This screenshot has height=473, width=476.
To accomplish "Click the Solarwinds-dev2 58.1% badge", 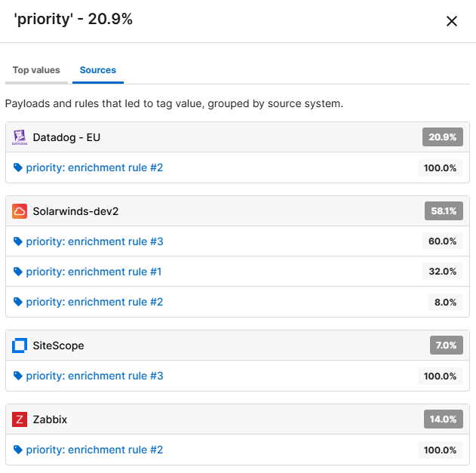I will point(443,211).
